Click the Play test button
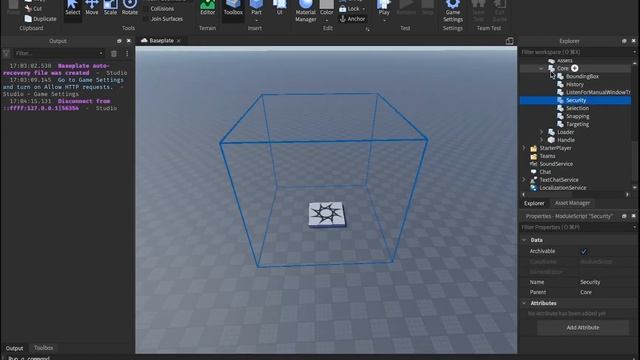This screenshot has height=360, width=640. click(x=384, y=7)
